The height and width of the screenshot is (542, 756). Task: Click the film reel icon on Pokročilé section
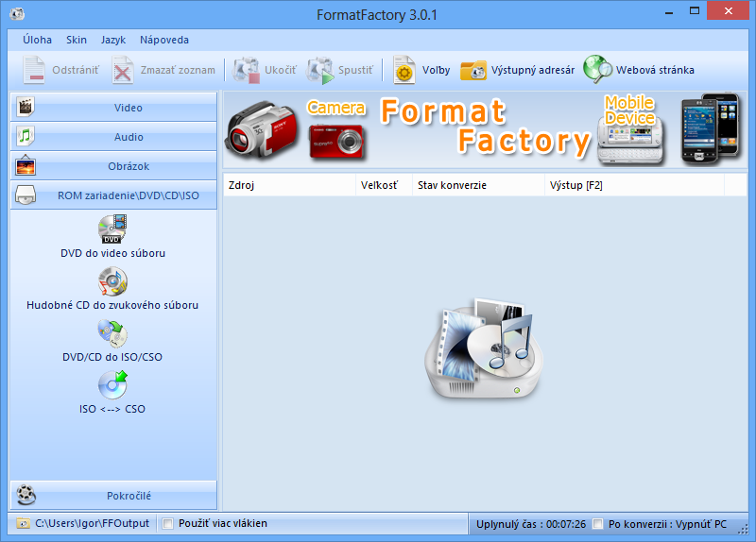[26, 495]
